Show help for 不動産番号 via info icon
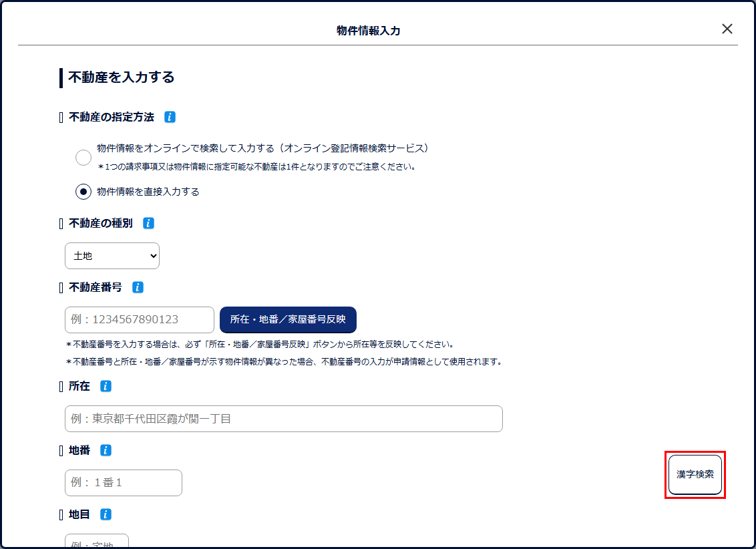The width and height of the screenshot is (756, 549). [138, 287]
